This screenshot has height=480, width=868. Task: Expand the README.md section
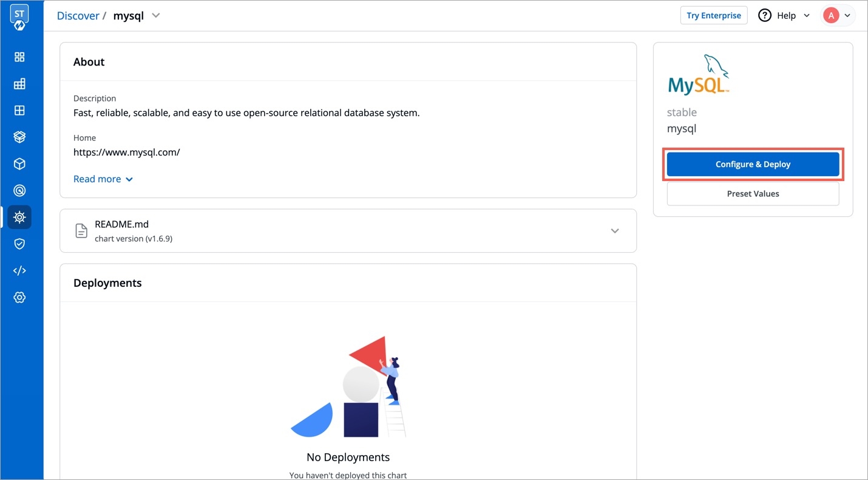[614, 231]
